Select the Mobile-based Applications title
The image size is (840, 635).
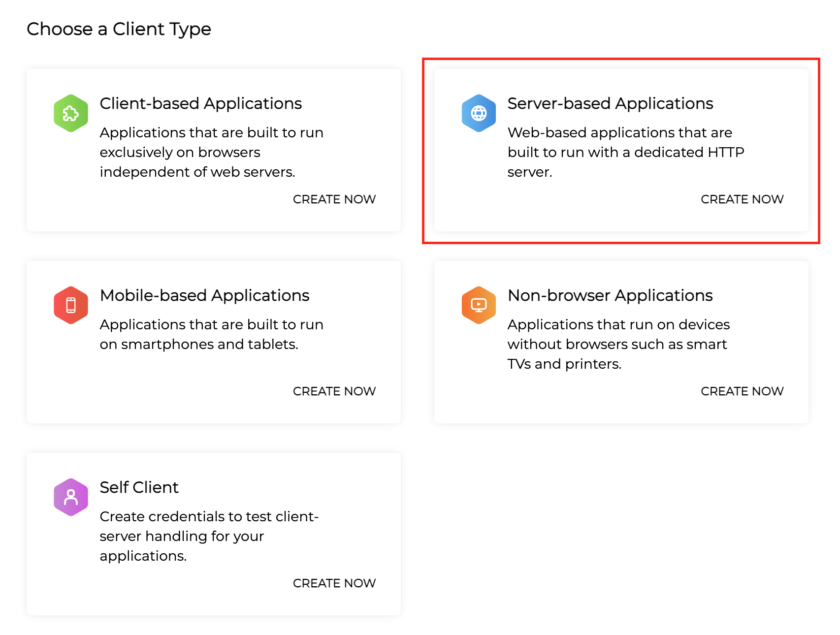tap(204, 295)
